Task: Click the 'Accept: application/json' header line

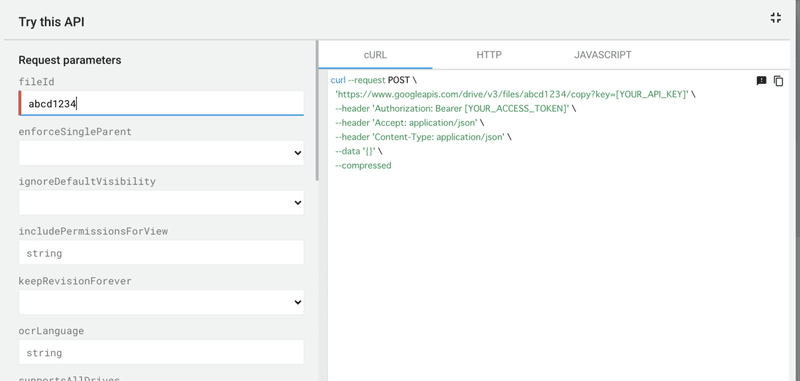Action: pyautogui.click(x=410, y=123)
